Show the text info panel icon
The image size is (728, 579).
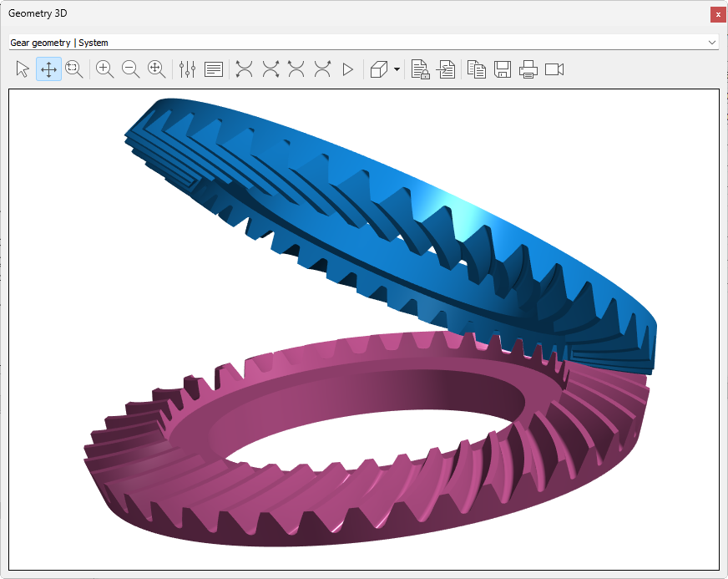[x=214, y=69]
